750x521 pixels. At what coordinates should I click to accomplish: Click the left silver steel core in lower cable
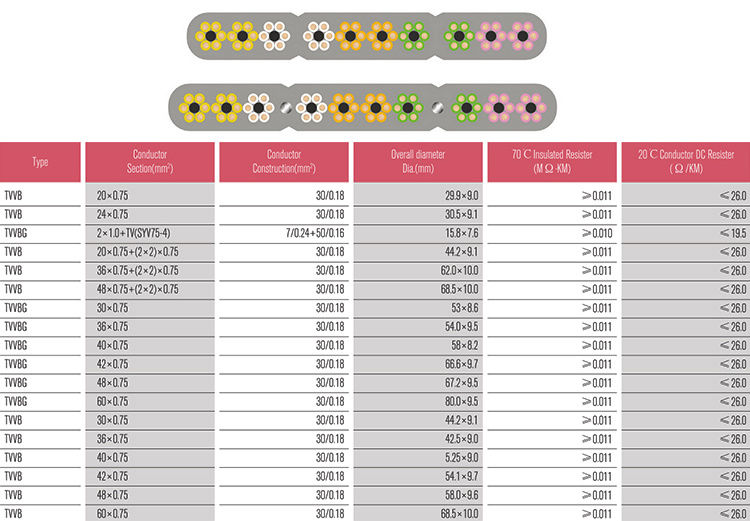click(x=285, y=105)
